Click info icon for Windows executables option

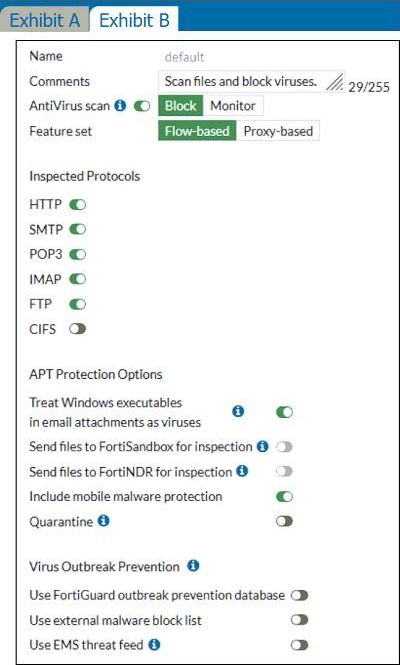point(238,411)
